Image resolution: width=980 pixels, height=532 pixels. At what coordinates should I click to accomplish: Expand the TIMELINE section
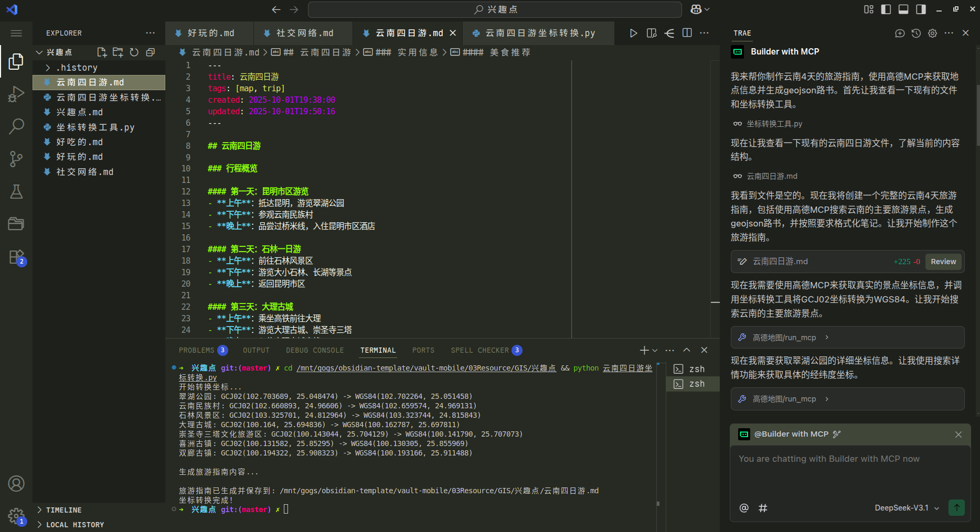[63, 510]
